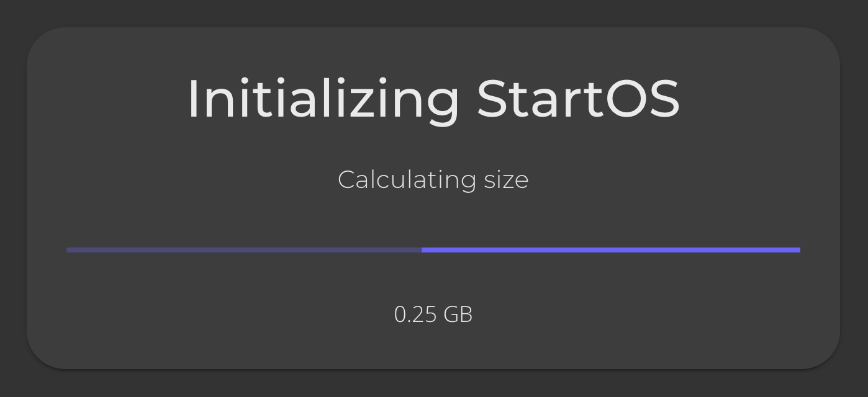Click the "0.25" number below the bar

pos(415,314)
